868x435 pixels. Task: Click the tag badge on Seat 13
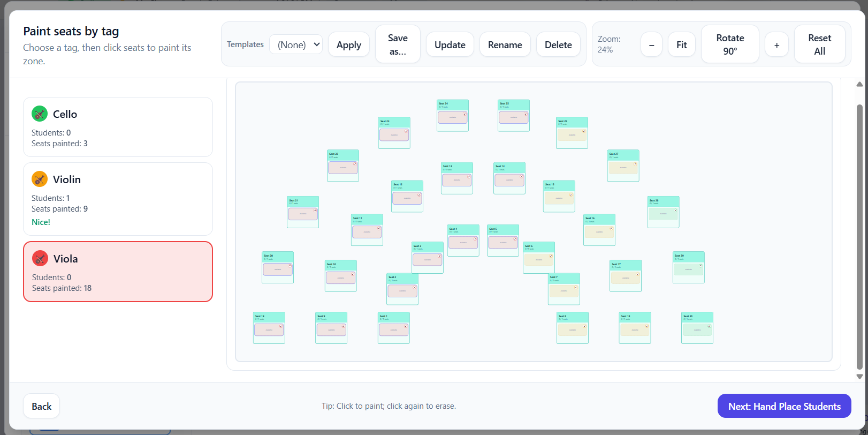[x=469, y=176]
